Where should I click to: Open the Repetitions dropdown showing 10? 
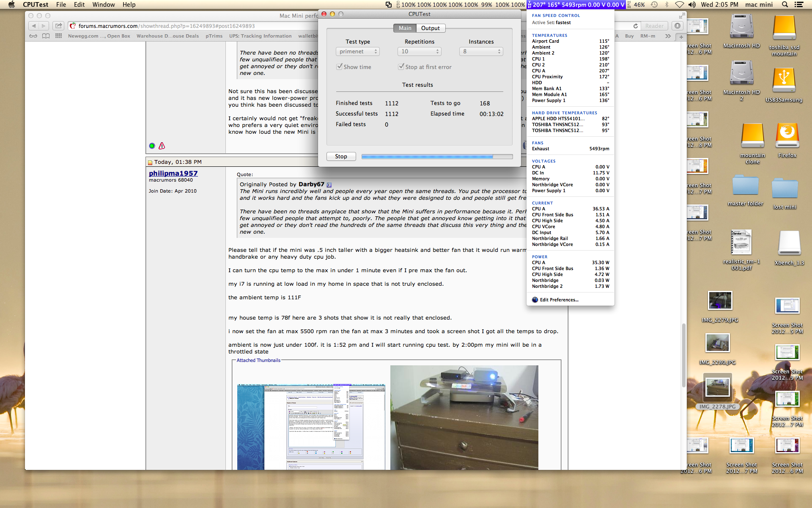[x=419, y=52]
